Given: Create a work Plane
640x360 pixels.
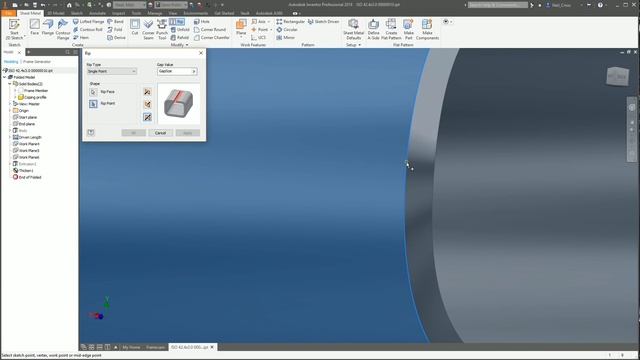Looking at the screenshot, I should pyautogui.click(x=241, y=28).
